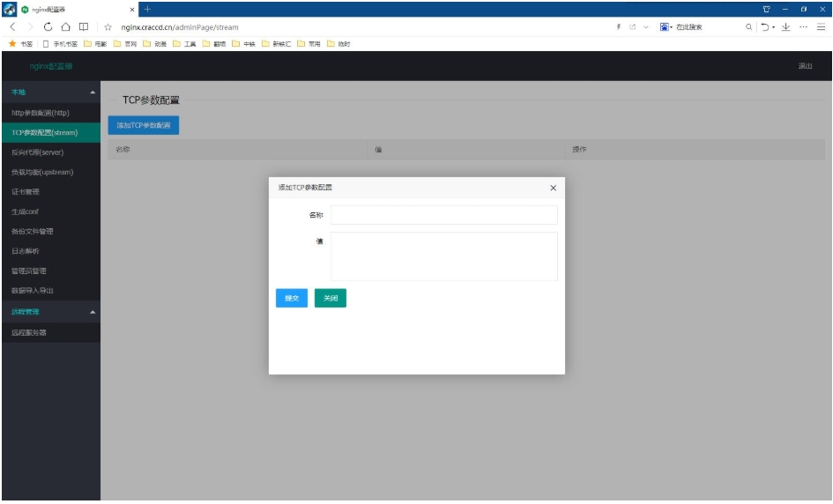The image size is (833, 504).
Task: Bookmark page with star in address bar
Action: (107, 27)
